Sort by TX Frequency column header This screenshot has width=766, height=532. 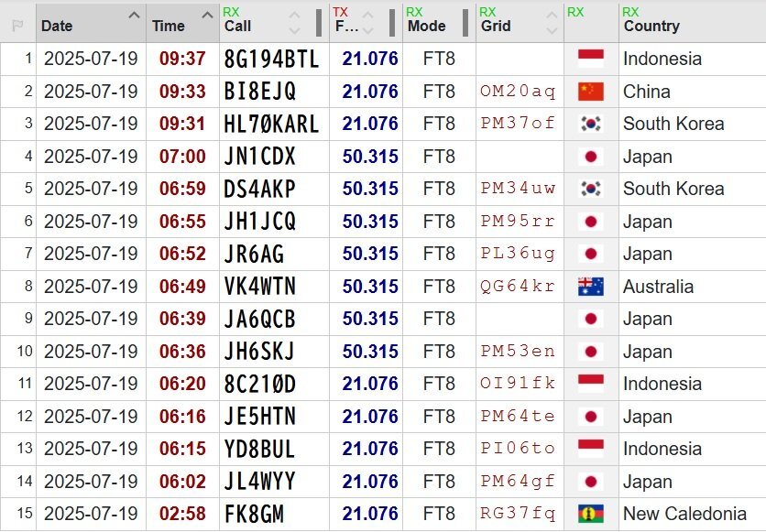(366, 23)
